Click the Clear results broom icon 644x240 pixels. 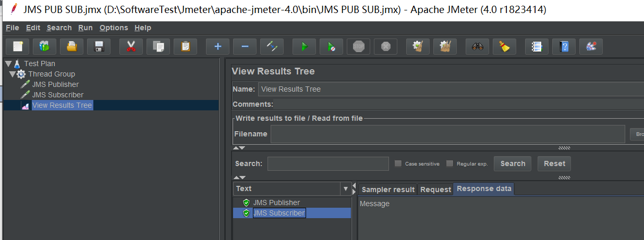pyautogui.click(x=418, y=46)
